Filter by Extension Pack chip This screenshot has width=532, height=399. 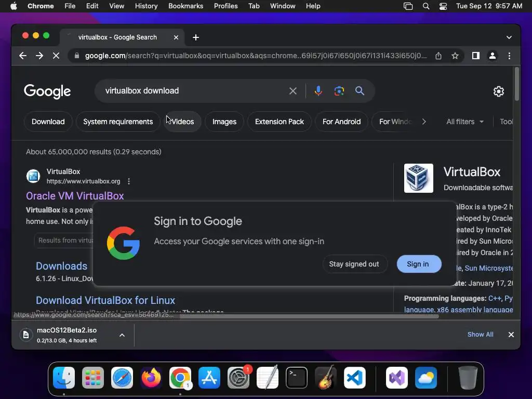279,122
